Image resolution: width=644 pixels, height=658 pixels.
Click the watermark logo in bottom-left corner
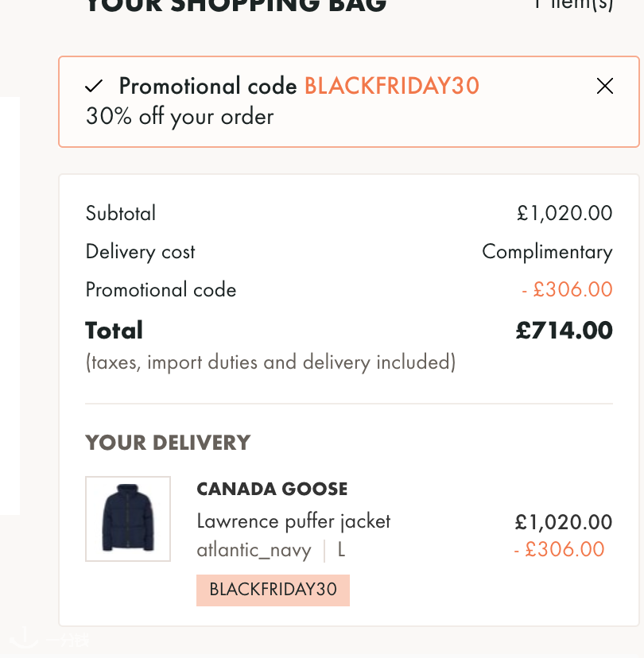pyautogui.click(x=48, y=637)
